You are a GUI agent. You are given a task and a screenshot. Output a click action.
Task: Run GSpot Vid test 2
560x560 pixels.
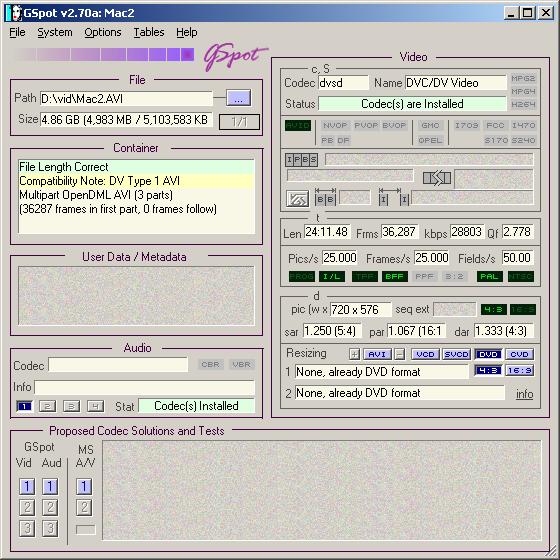(x=27, y=507)
